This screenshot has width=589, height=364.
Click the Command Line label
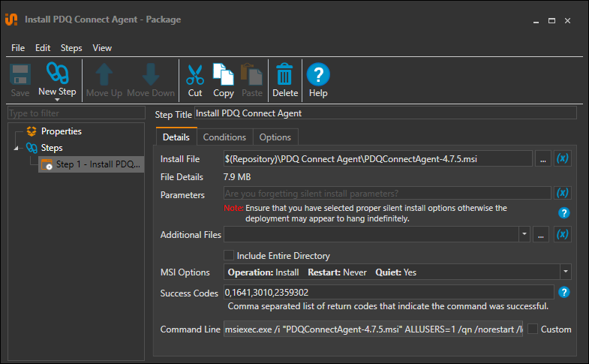[x=190, y=329]
